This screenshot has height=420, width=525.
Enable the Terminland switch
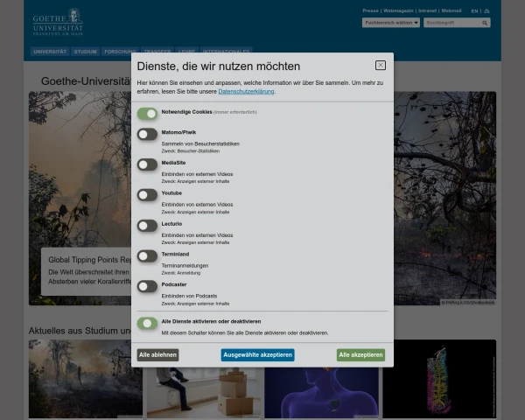coord(147,255)
